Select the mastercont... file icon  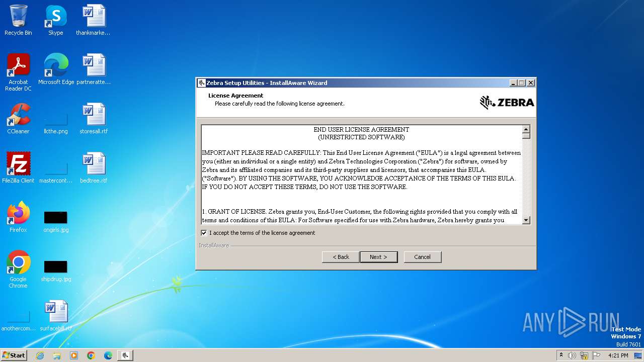(x=56, y=172)
